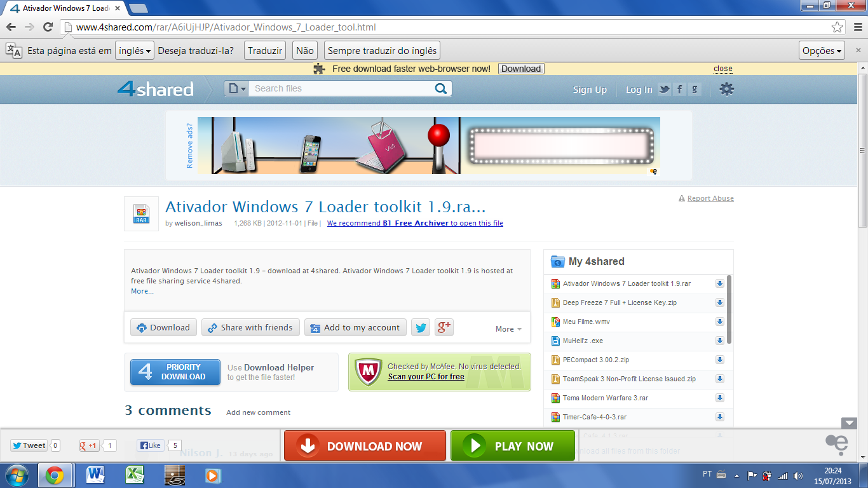Click the Sign Up link
Viewport: 868px width, 488px height.
(x=590, y=90)
